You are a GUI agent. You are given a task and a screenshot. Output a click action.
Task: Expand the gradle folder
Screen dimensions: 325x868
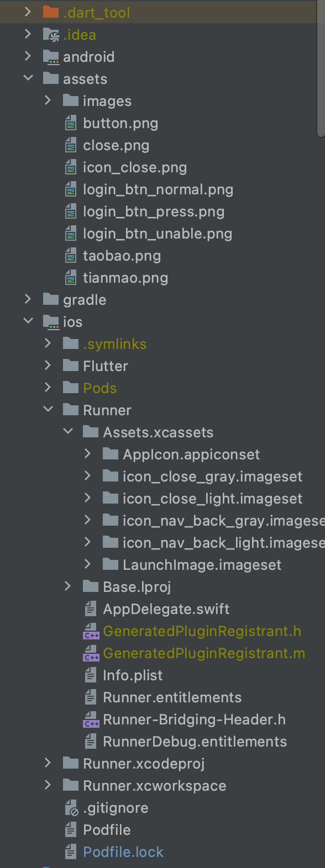coord(28,299)
